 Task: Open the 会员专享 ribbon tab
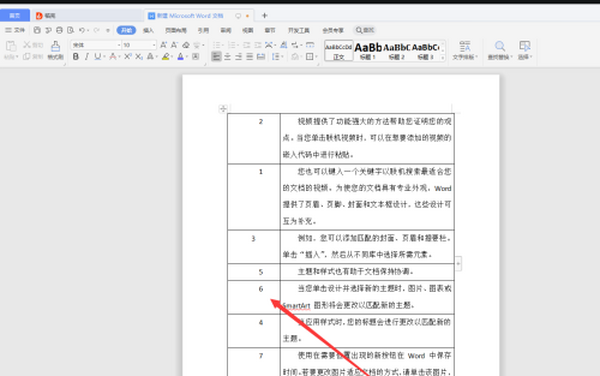point(333,30)
